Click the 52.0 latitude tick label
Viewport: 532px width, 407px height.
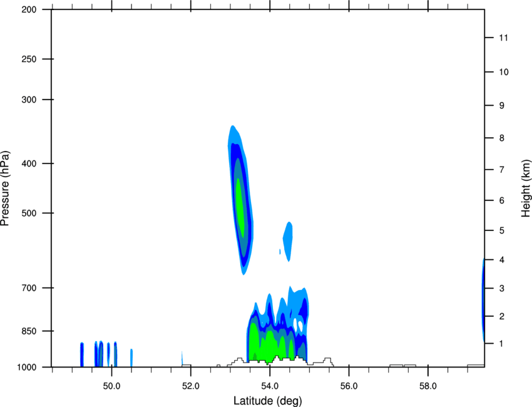point(191,386)
